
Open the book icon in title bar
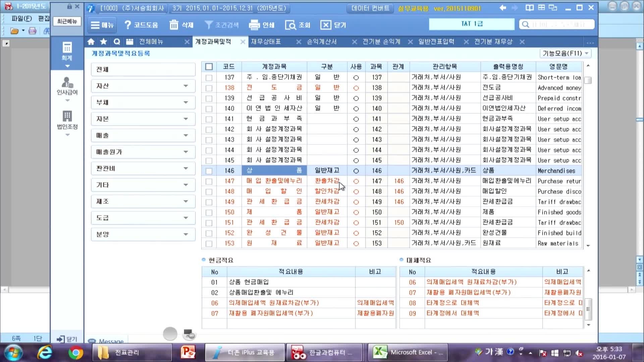(x=530, y=8)
